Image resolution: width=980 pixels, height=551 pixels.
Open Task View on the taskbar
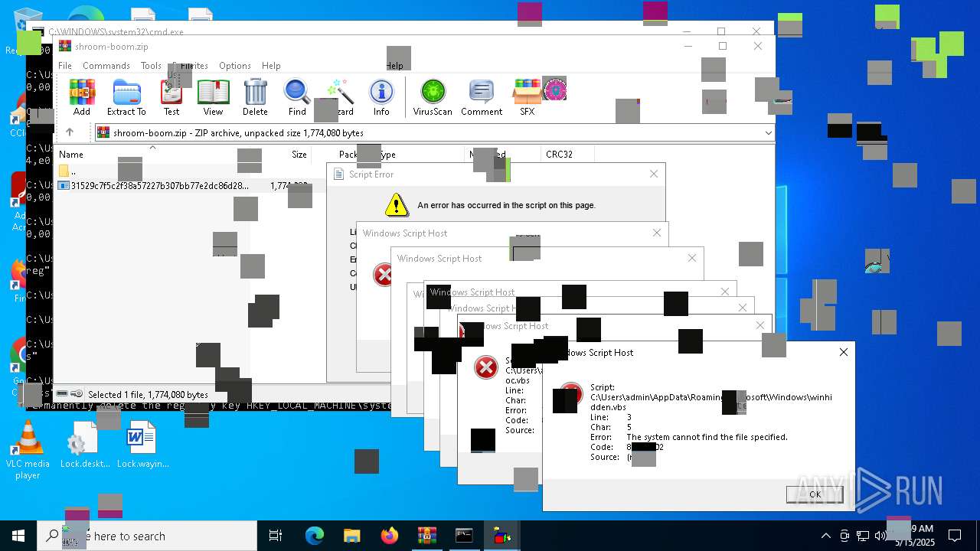[x=276, y=536]
